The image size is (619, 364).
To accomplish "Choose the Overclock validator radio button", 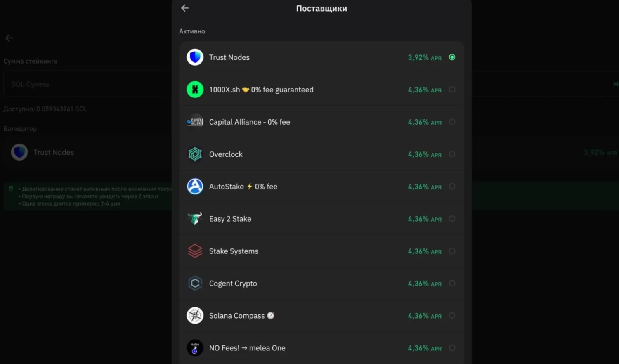I will [x=452, y=154].
